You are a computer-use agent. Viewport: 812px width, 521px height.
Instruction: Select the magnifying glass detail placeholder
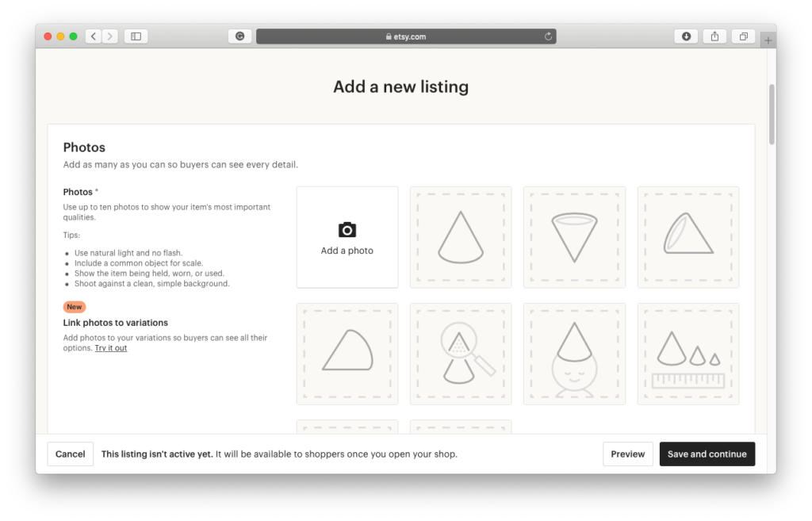[x=461, y=354]
